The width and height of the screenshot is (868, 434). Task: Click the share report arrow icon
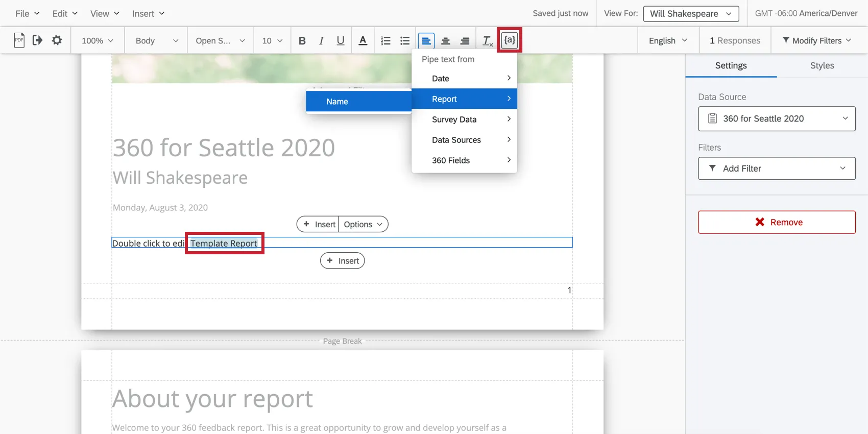(37, 40)
